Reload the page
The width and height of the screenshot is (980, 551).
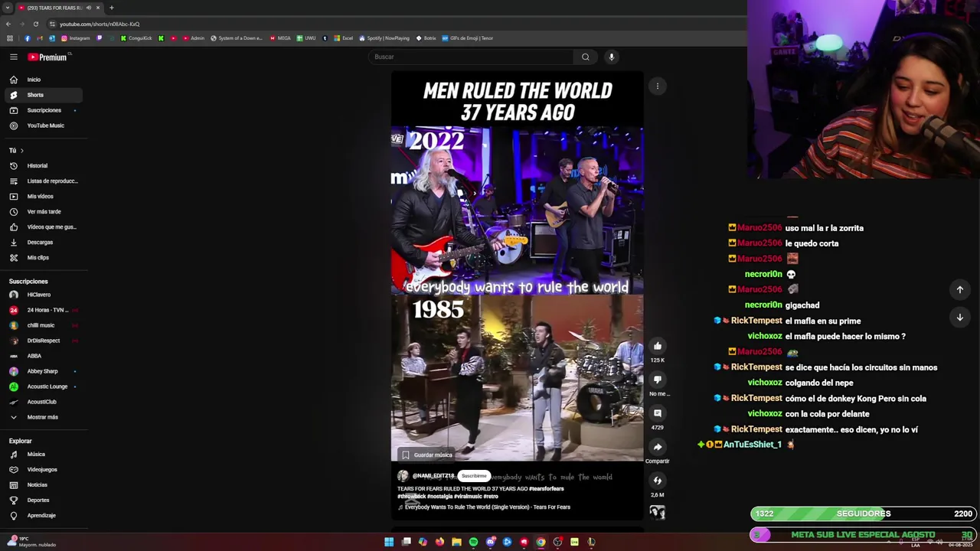35,24
